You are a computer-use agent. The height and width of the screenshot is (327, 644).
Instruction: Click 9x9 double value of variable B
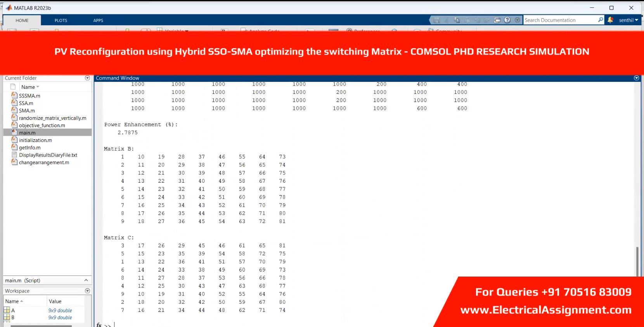coord(60,317)
